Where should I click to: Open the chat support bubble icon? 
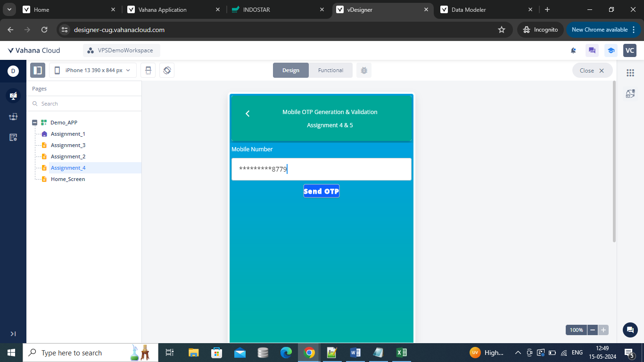point(630,330)
